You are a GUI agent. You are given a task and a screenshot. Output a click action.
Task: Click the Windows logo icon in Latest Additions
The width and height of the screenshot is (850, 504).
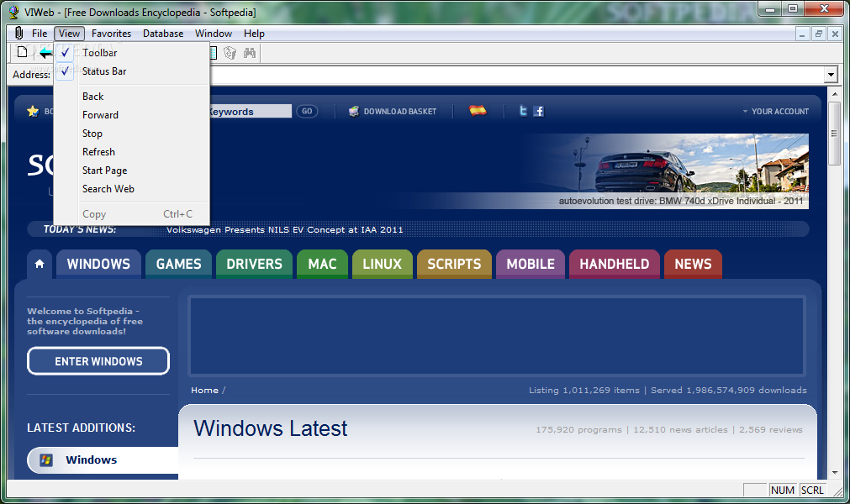click(46, 460)
